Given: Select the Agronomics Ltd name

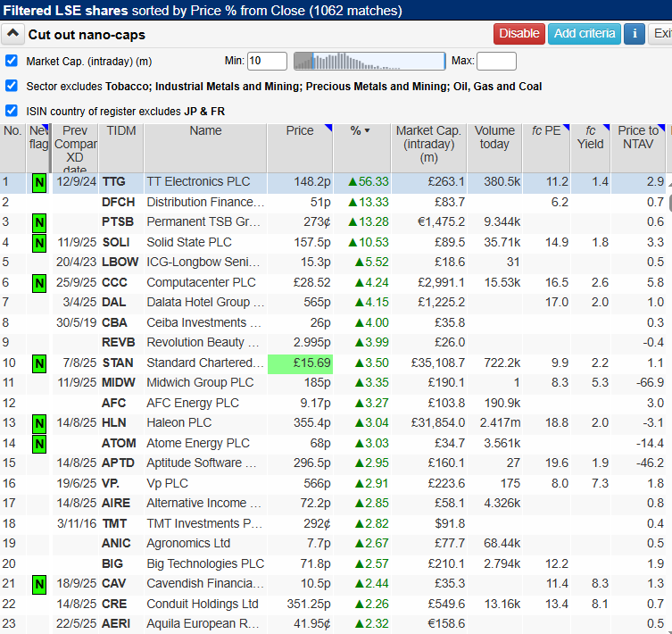Looking at the screenshot, I should [x=188, y=543].
